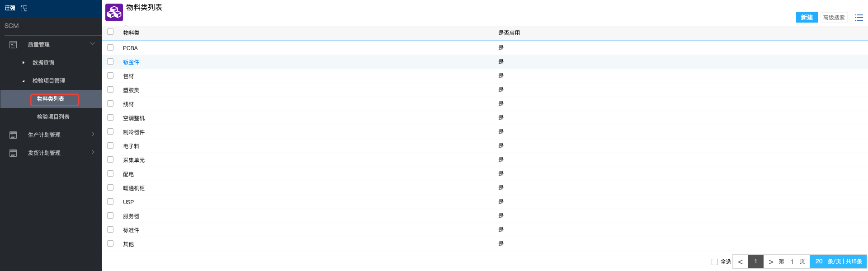Click the page number input field

point(792,262)
